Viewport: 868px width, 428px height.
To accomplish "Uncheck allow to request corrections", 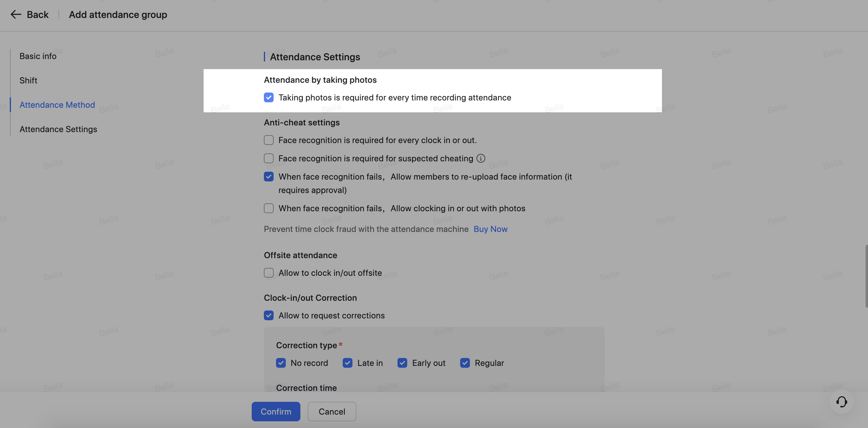I will click(268, 315).
